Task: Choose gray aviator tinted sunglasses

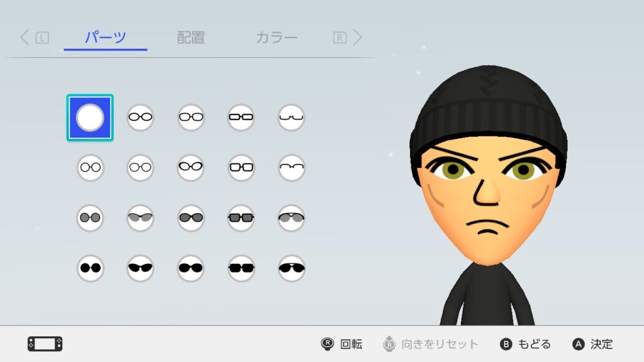Action: pyautogui.click(x=291, y=218)
